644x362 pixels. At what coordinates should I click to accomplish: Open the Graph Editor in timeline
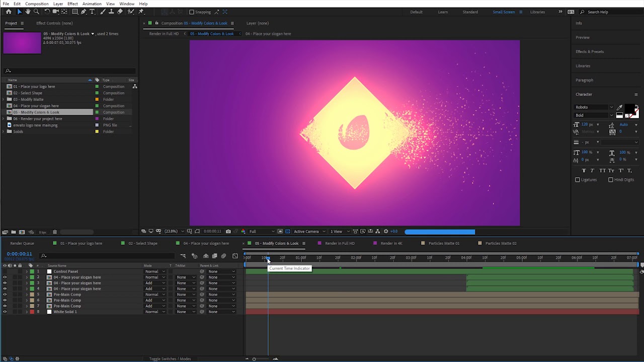pyautogui.click(x=235, y=256)
